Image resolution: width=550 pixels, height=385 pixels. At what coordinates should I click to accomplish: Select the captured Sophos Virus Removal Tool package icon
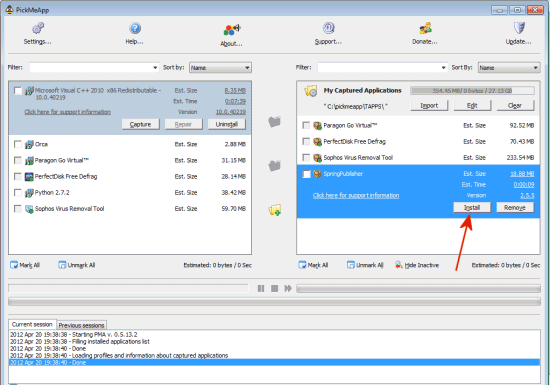click(317, 158)
